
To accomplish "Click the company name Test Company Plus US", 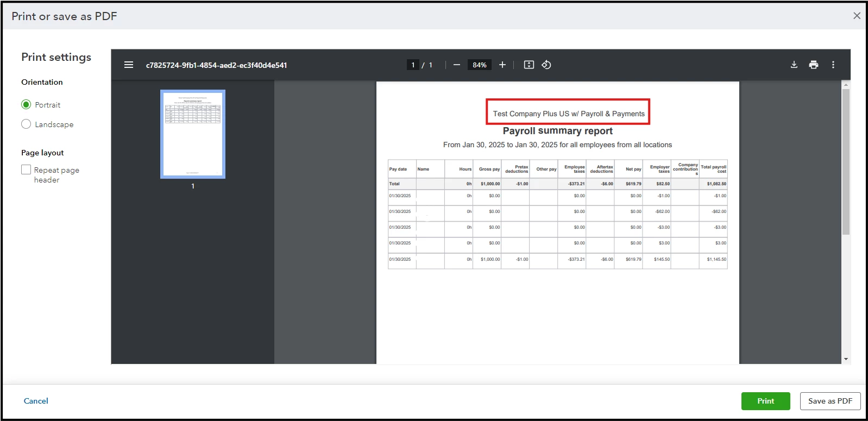I will click(x=569, y=114).
